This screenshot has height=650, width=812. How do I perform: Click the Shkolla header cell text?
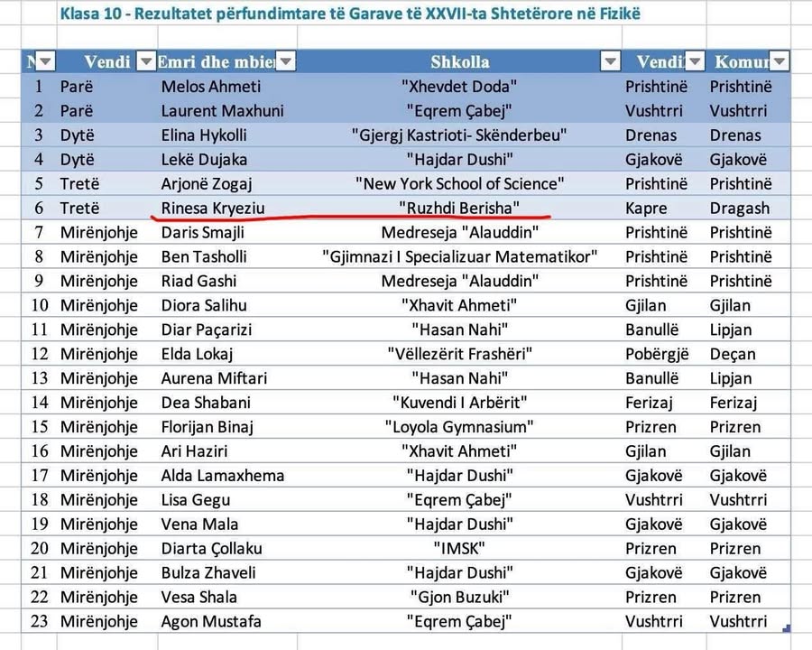(459, 61)
